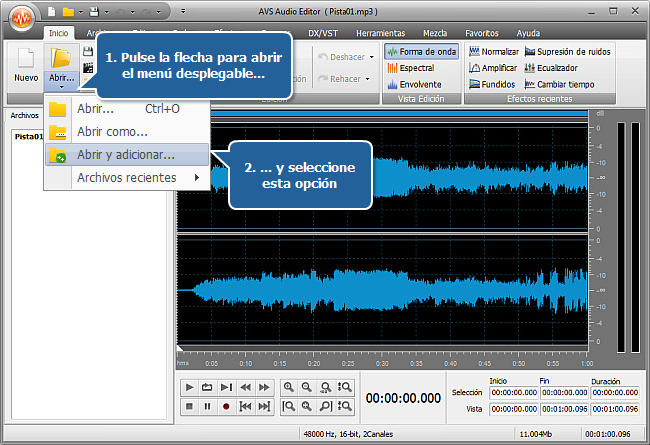Switch to Envolvente view
The height and width of the screenshot is (445, 650).
pos(414,84)
